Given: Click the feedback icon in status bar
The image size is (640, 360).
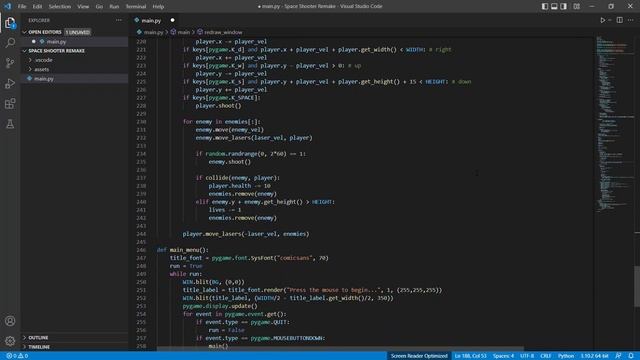Looking at the screenshot, I should click(x=618, y=356).
